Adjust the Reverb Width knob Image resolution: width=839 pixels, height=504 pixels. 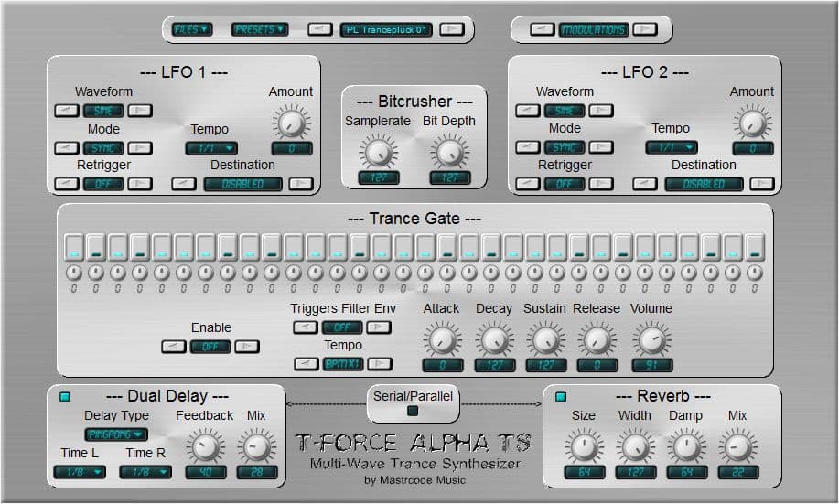pyautogui.click(x=635, y=447)
